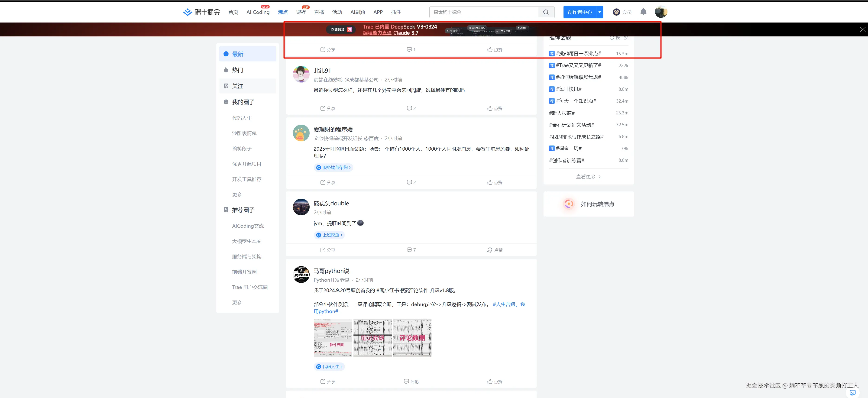Viewport: 868px width, 398px height.
Task: Expand 查看更多 under recommended topics
Action: point(588,176)
